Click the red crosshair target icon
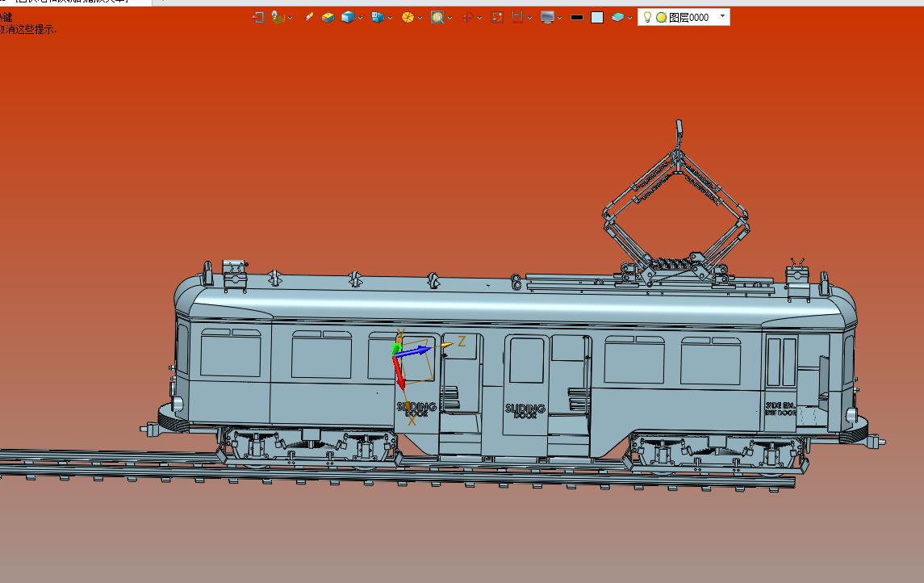924x583 pixels. tap(467, 17)
